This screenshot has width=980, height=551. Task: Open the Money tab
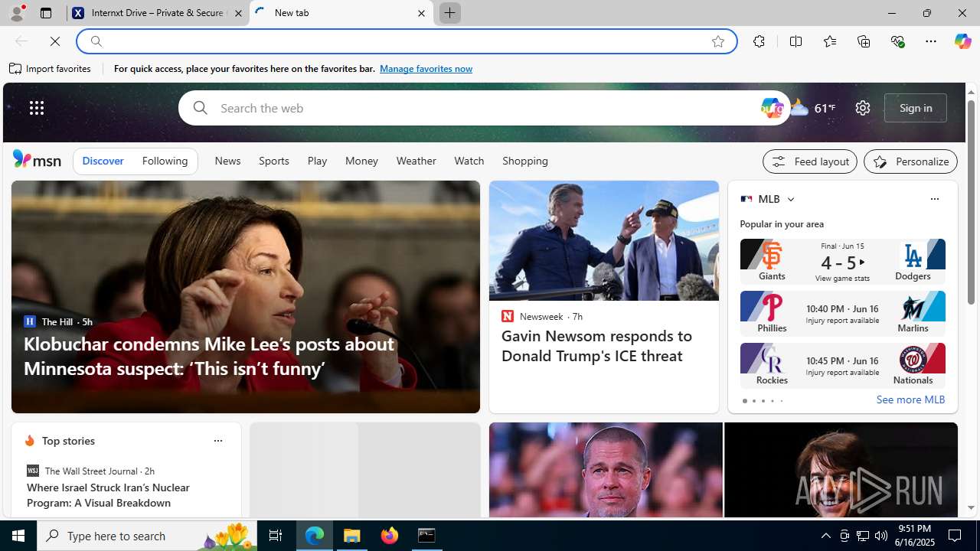[x=361, y=161]
